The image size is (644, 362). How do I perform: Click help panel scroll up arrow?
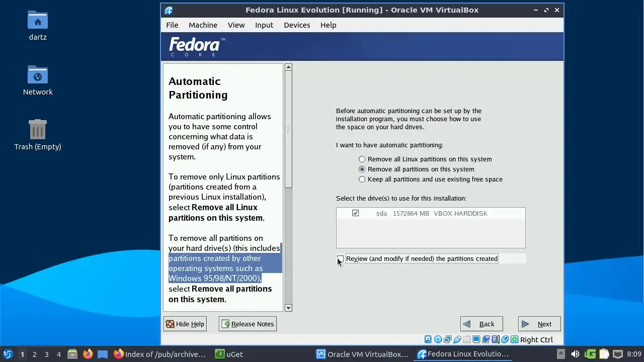(x=288, y=67)
